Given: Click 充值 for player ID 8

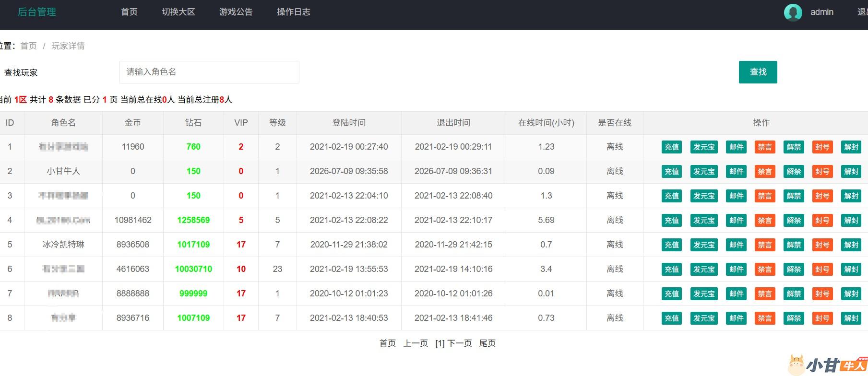Looking at the screenshot, I should click(672, 318).
